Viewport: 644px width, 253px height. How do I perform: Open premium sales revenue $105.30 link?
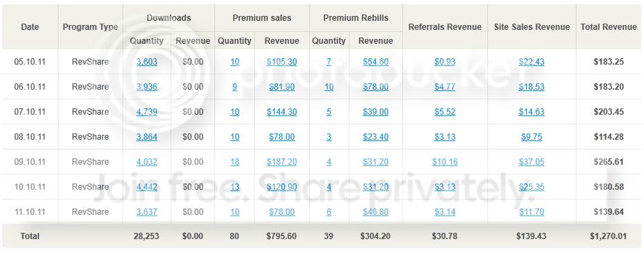[282, 62]
